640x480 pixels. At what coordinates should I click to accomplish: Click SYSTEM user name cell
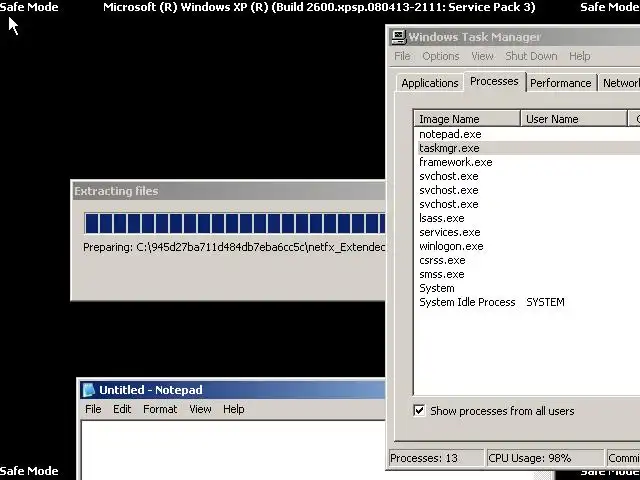545,302
